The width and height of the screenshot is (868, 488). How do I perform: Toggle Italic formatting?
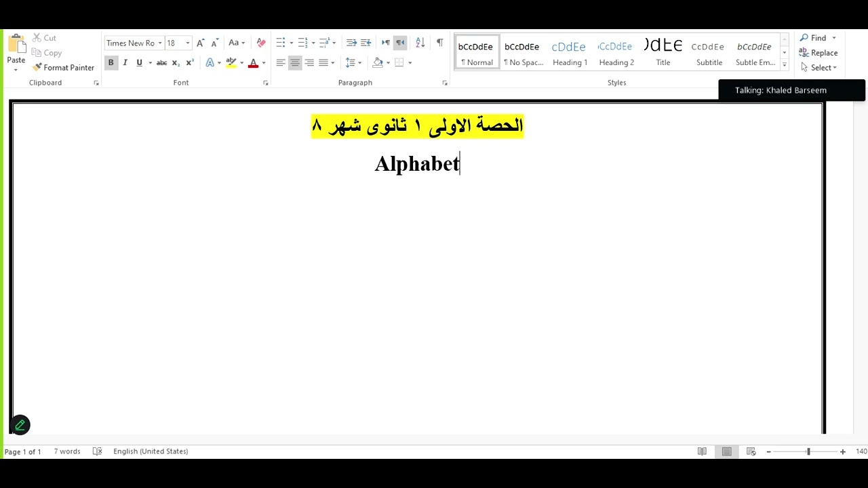point(125,62)
